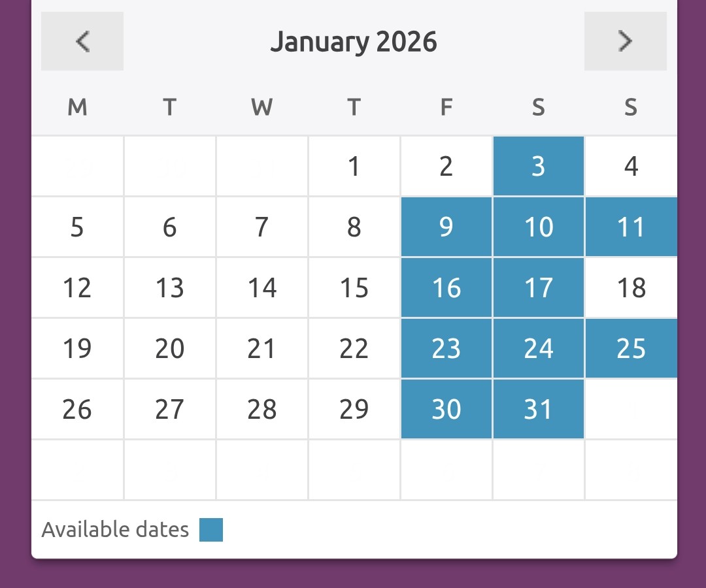Click date cell 4 on Sunday
Viewport: 706px width, 588px height.
coord(631,167)
